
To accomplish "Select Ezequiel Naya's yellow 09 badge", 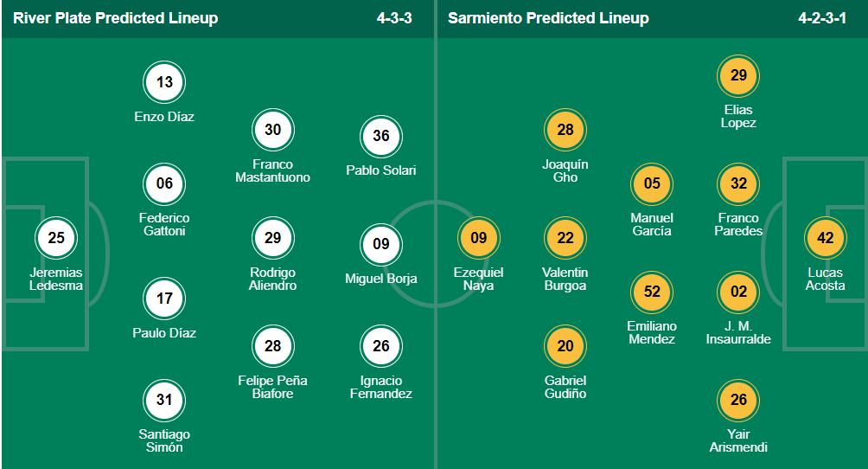I will click(479, 238).
